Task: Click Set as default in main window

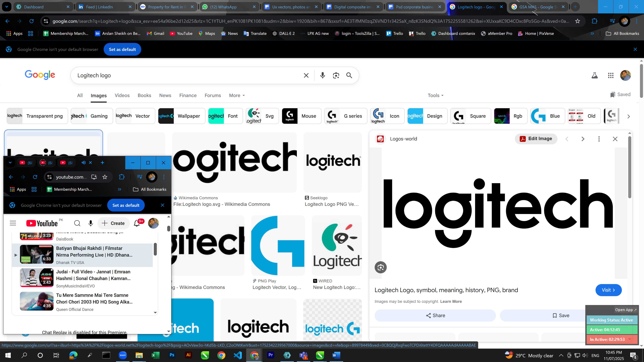Action: 122,49
